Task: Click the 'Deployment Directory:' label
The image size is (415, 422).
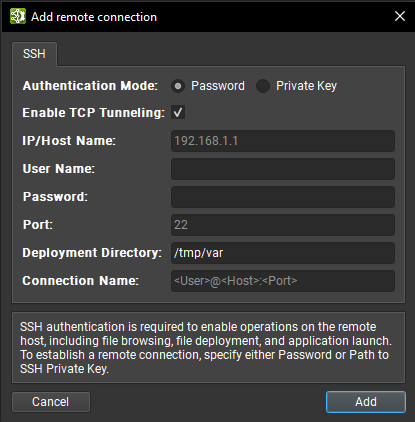Action: (92, 253)
